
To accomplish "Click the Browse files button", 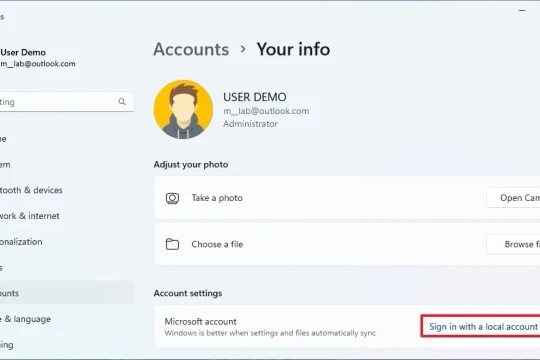I will 513,244.
